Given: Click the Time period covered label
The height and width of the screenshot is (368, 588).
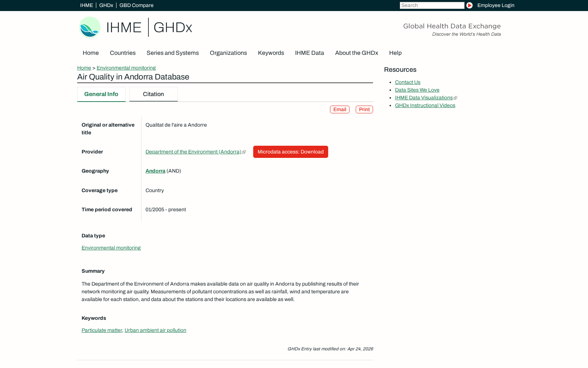Looking at the screenshot, I should click(x=107, y=210).
